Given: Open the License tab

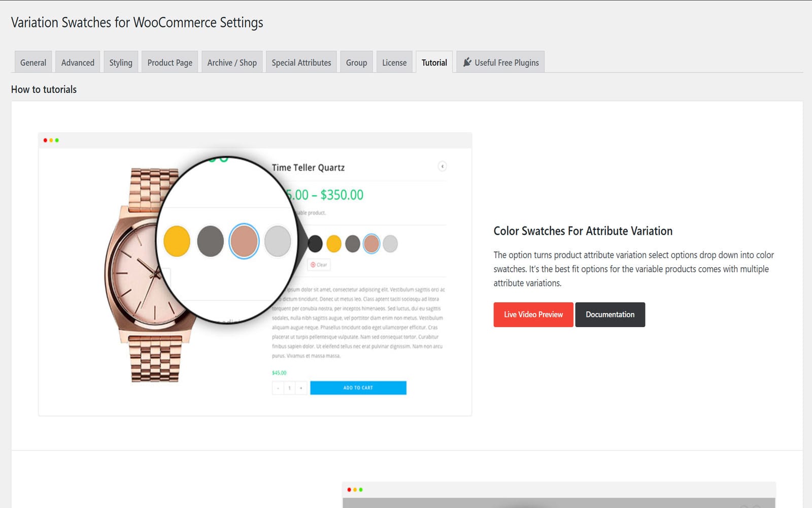Looking at the screenshot, I should click(394, 62).
